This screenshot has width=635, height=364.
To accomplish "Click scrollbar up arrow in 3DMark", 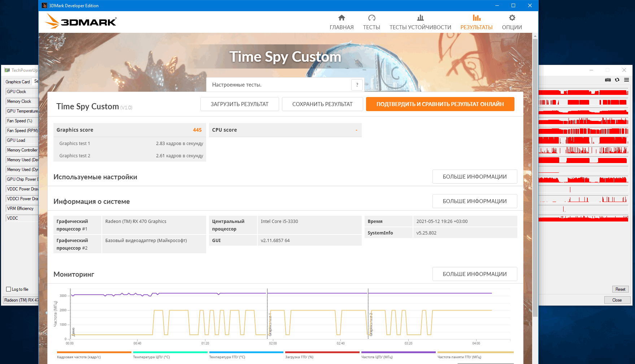I will coord(535,36).
